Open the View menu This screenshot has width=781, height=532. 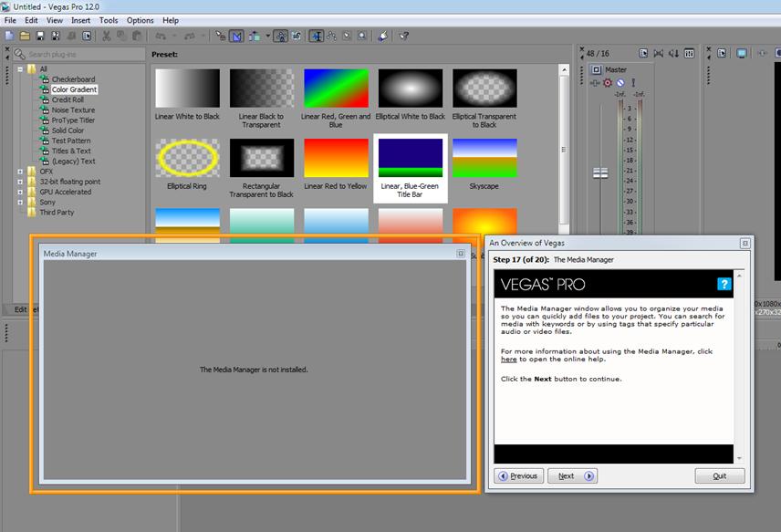(55, 20)
